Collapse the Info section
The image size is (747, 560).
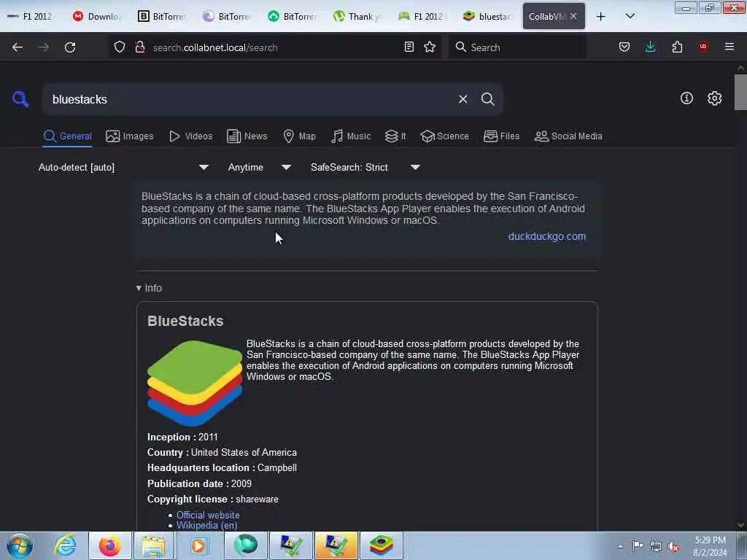[x=149, y=288]
